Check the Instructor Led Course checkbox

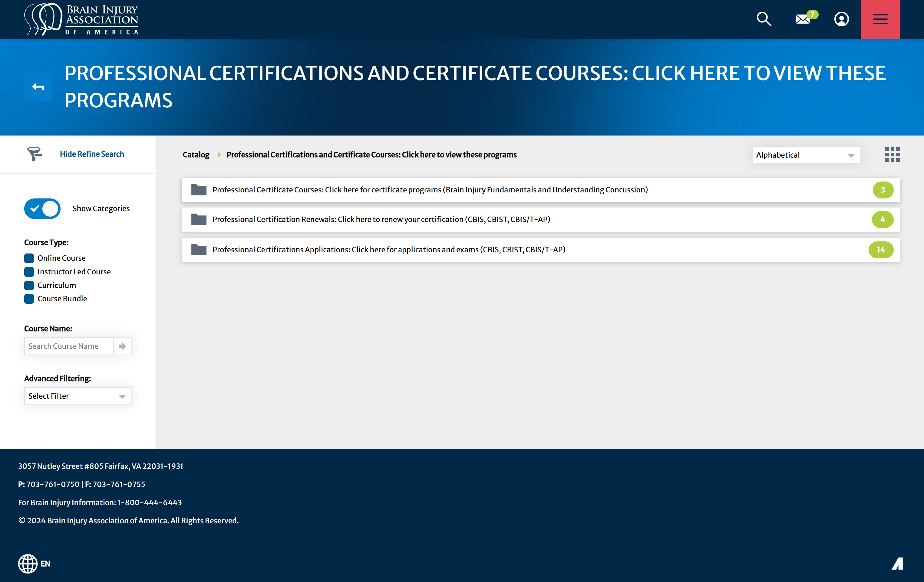pyautogui.click(x=29, y=272)
